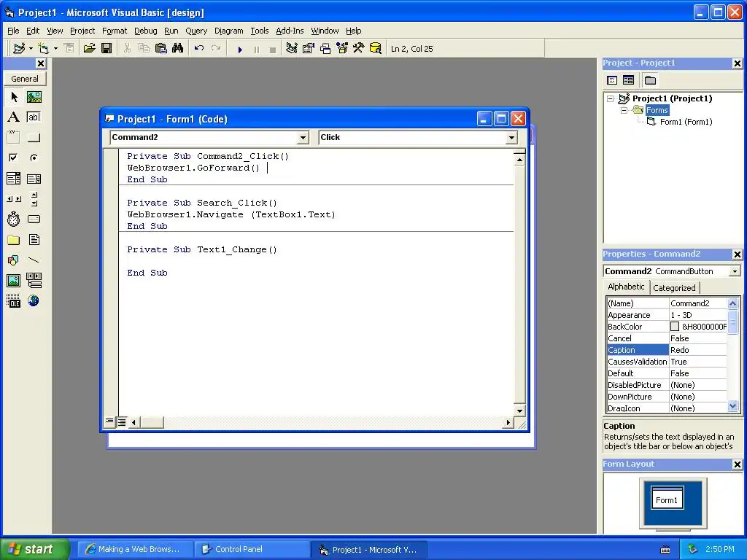Screen dimensions: 747x560
Task: Switch to Categorized properties tab
Action: 674,287
